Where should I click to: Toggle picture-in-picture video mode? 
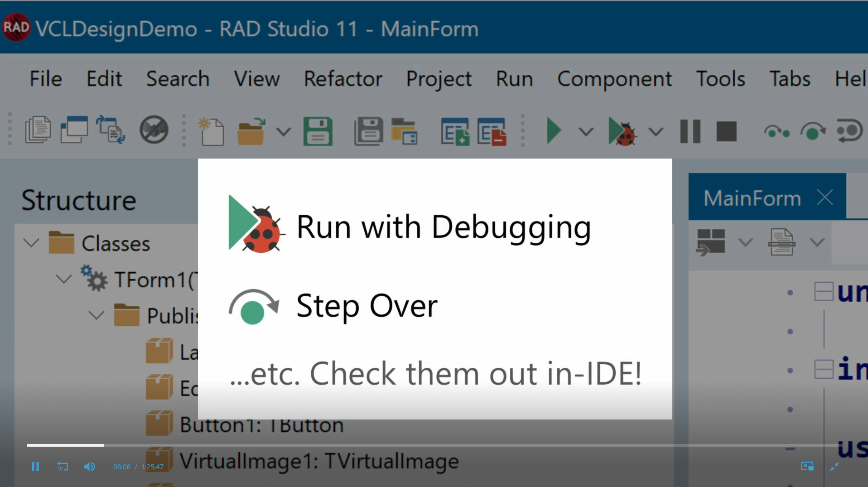(x=807, y=466)
